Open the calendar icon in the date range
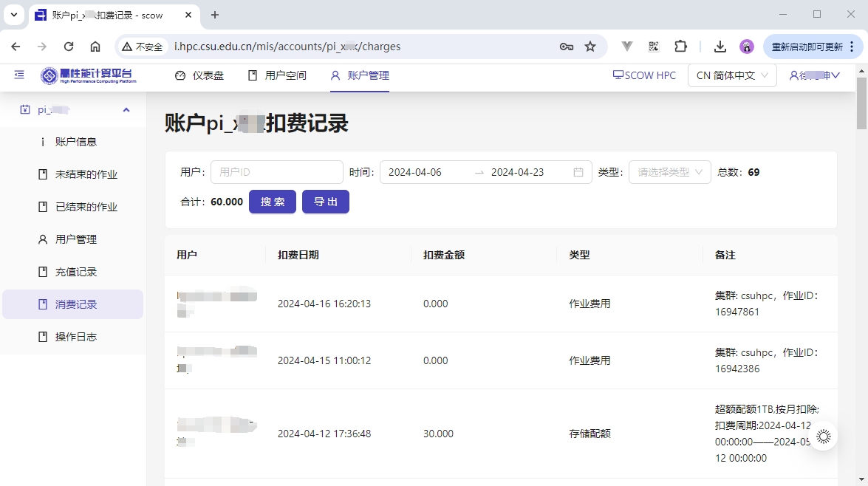 578,172
